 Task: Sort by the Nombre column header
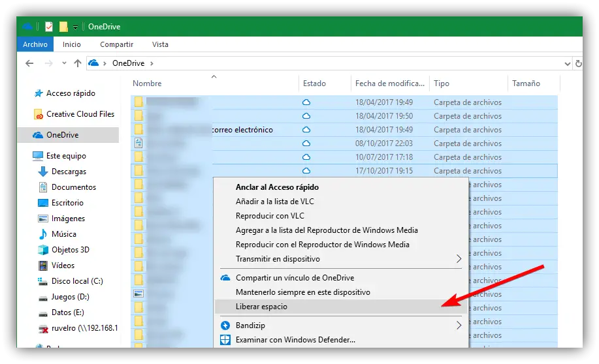coord(147,83)
